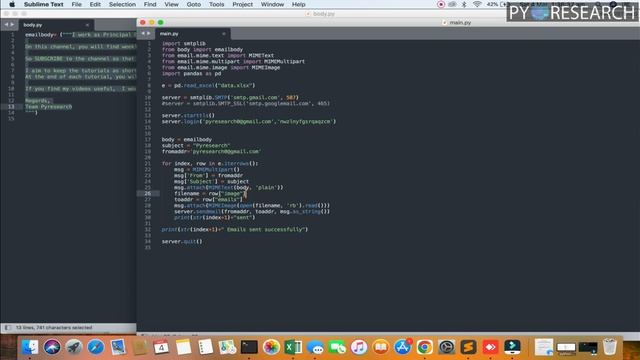Open Microsoft Excel in the dock

coord(293,347)
